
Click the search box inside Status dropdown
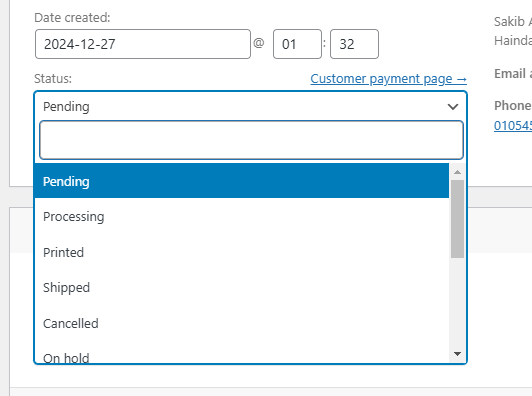[251, 140]
